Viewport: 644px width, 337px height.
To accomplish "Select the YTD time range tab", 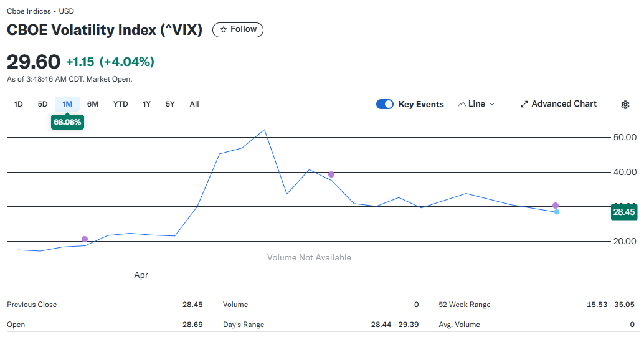I will (x=121, y=104).
